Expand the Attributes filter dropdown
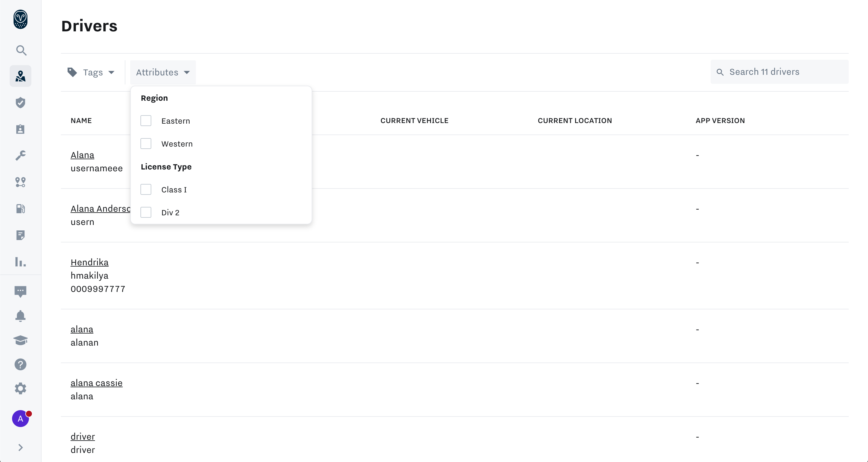 [162, 72]
